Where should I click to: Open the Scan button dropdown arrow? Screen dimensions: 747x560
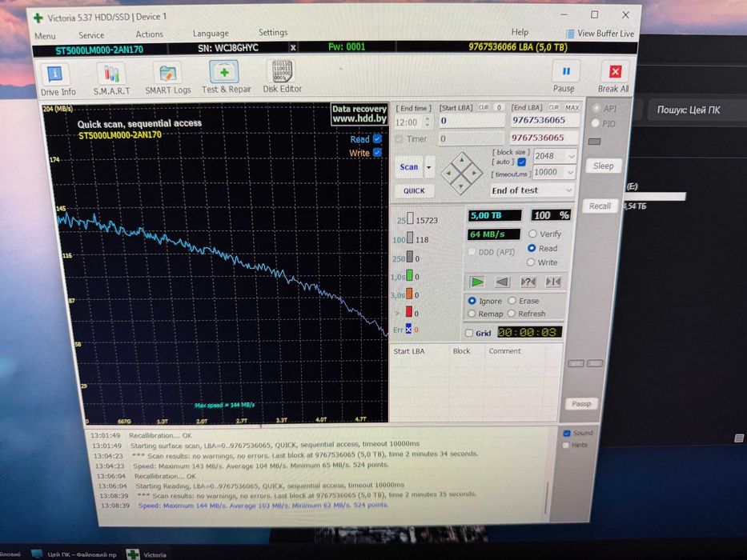[x=429, y=167]
